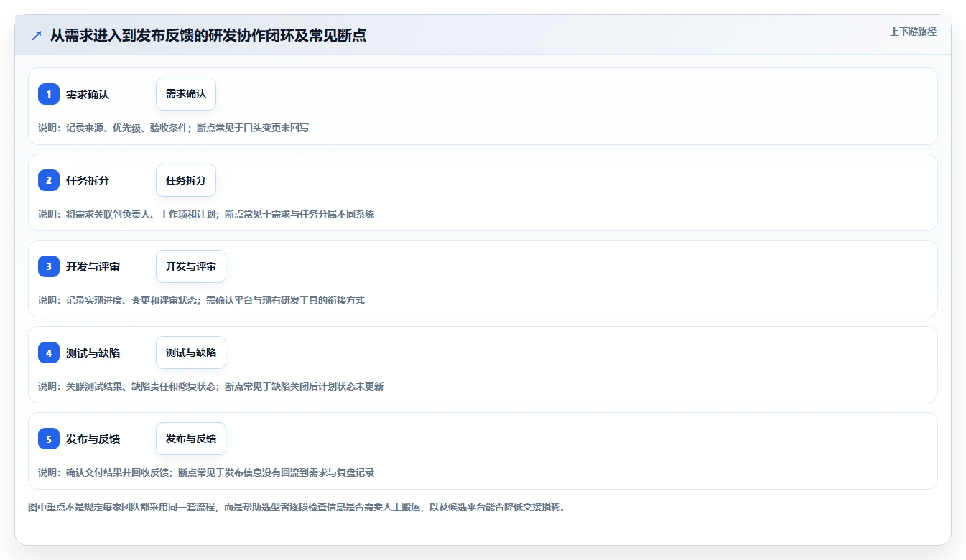Click the step number 4 badge

[x=49, y=353]
